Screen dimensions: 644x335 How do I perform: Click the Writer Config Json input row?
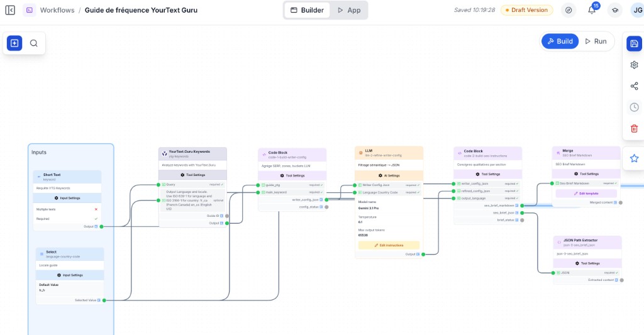(x=389, y=185)
